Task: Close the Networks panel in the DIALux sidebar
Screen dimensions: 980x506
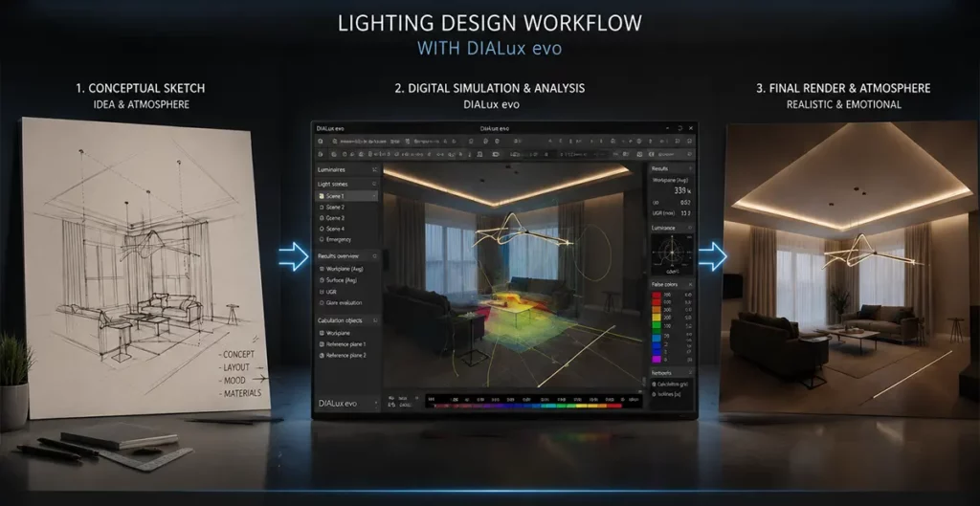Action: [690, 372]
